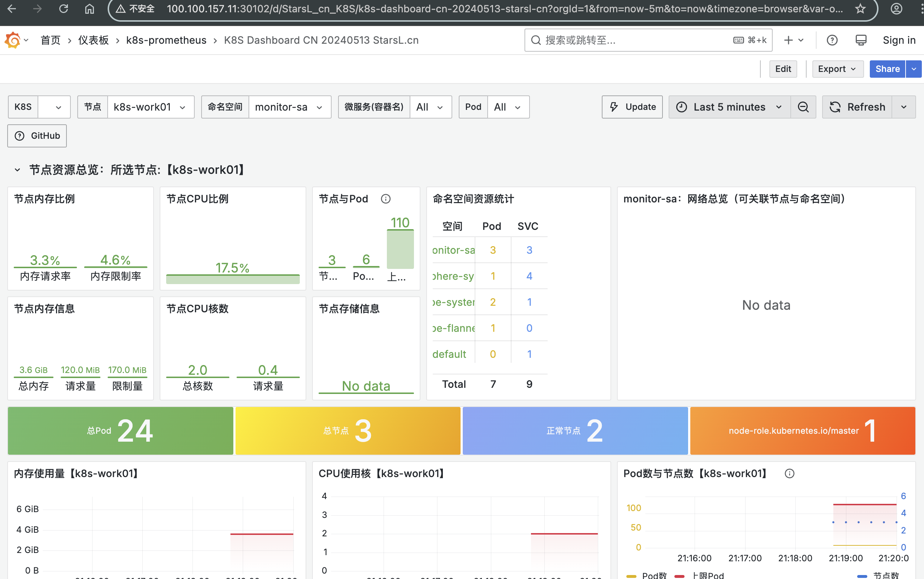
Task: Go to 首页 breadcrumb
Action: point(51,40)
